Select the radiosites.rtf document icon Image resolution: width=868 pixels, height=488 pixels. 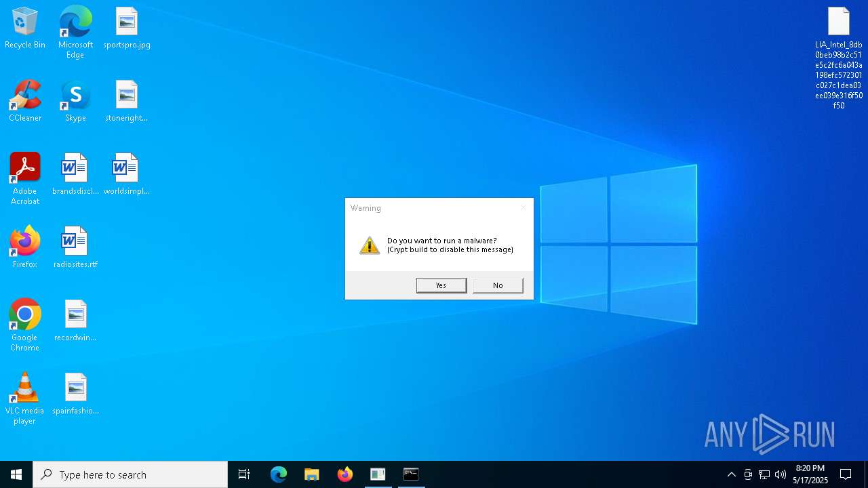(x=75, y=247)
